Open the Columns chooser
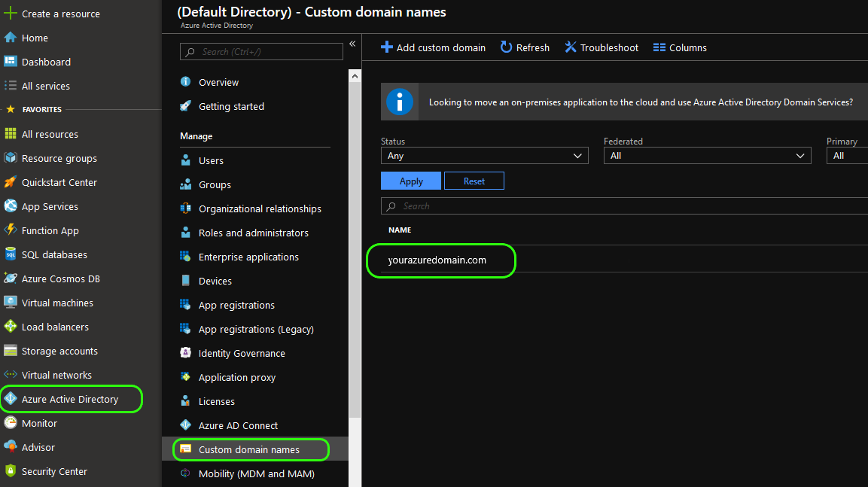868x487 pixels. click(680, 47)
